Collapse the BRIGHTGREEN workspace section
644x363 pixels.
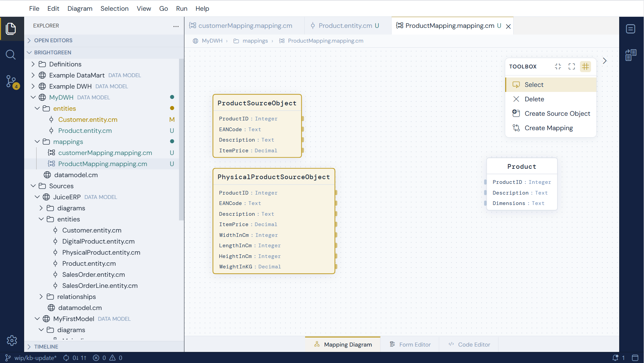pos(104,53)
